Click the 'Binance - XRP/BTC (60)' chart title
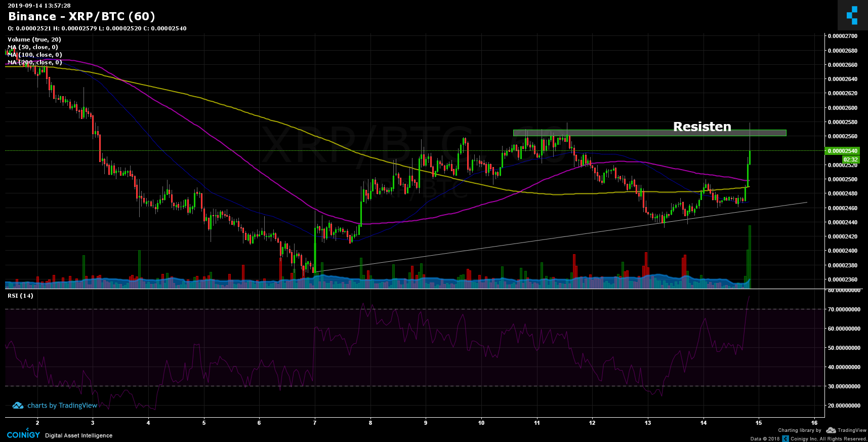 click(x=82, y=16)
